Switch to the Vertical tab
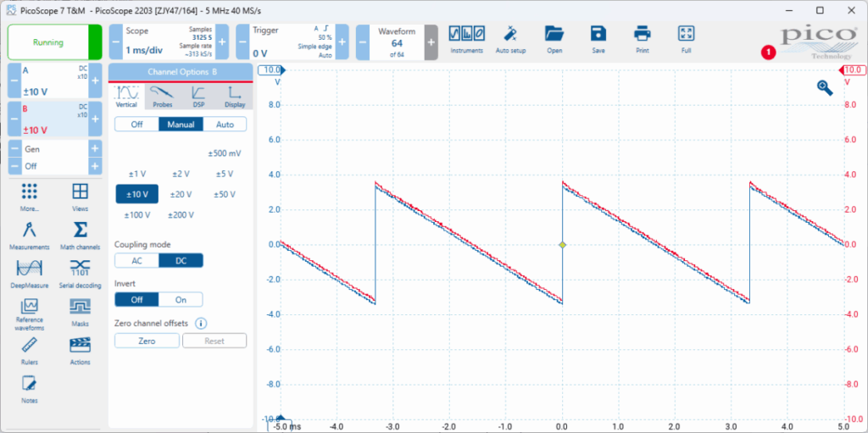 tap(126, 97)
